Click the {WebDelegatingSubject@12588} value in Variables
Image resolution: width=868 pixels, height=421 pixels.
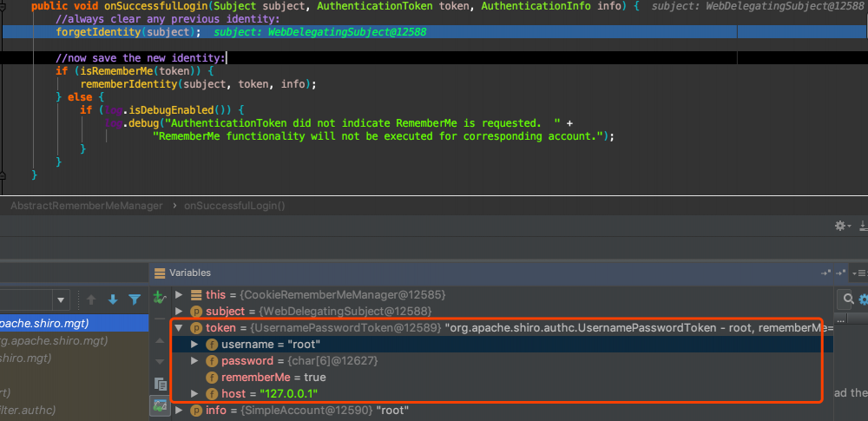(345, 312)
